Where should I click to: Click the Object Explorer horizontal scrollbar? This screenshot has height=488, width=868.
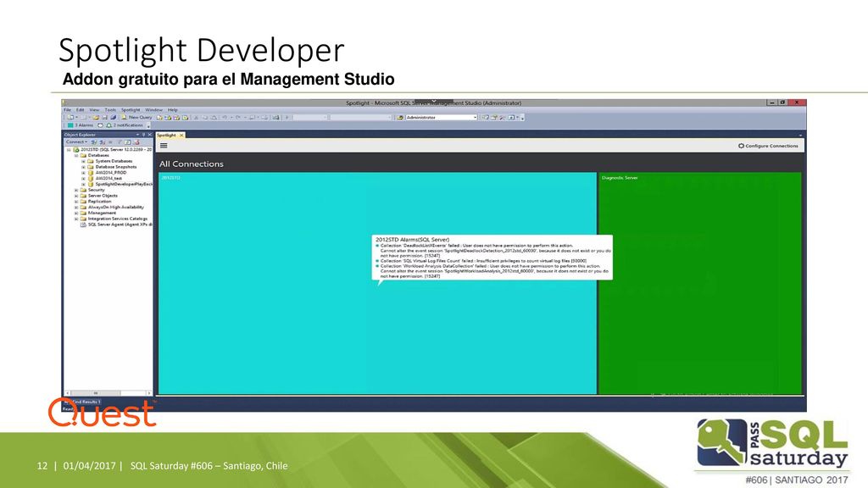[x=108, y=393]
